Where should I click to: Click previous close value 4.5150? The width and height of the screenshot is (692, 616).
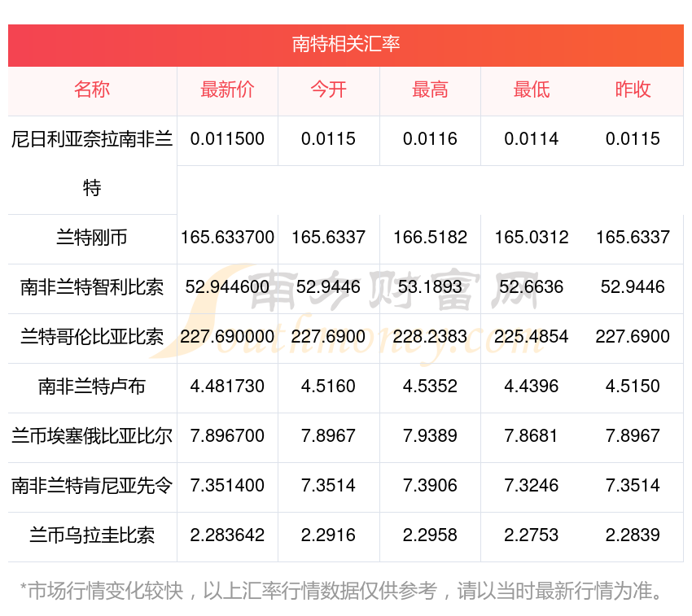(633, 387)
